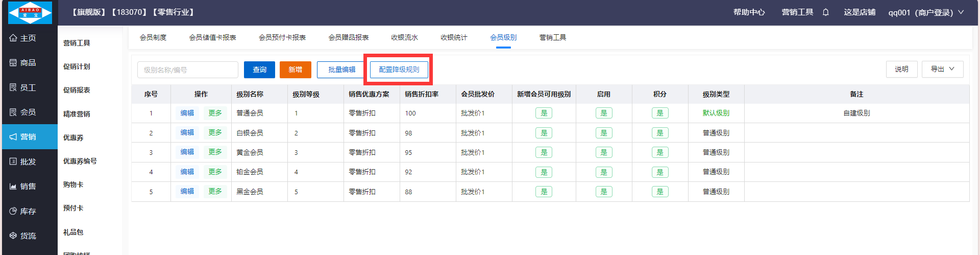Screen dimensions: 980x255
Task: Open 库存 inventory in sidebar
Action: point(23,211)
